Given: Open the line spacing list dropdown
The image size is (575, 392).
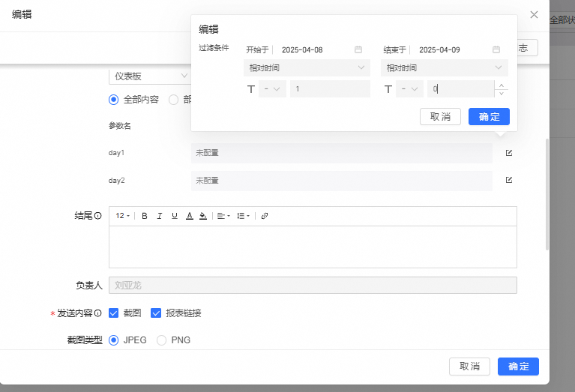Looking at the screenshot, I should pos(243,216).
